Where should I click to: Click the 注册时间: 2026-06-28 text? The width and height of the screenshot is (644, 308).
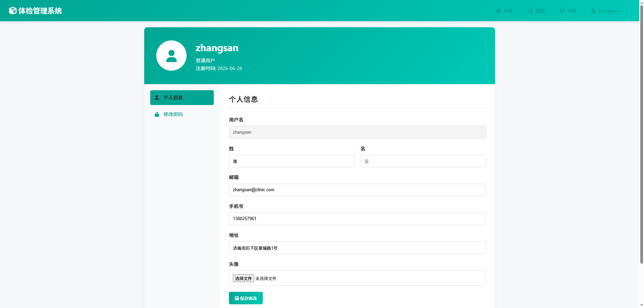[x=219, y=68]
